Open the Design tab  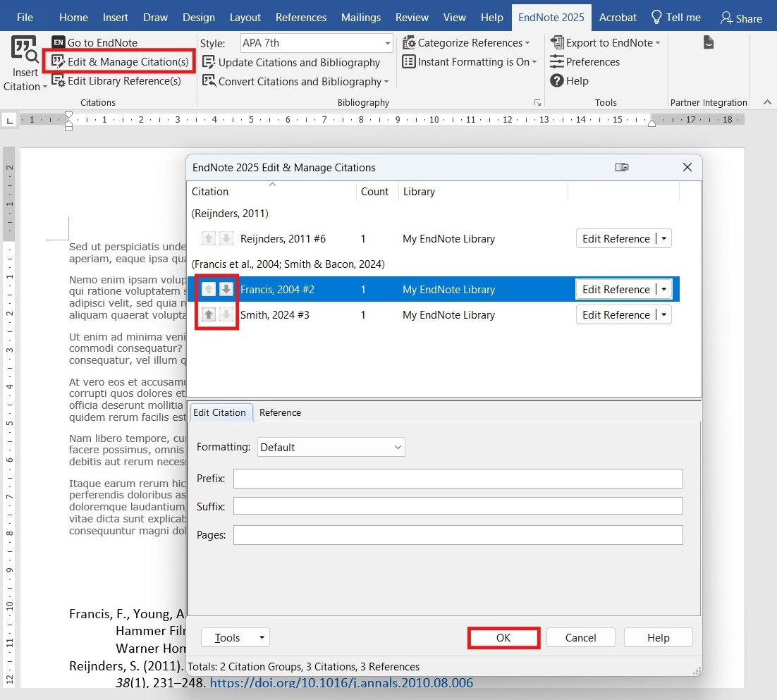(199, 18)
